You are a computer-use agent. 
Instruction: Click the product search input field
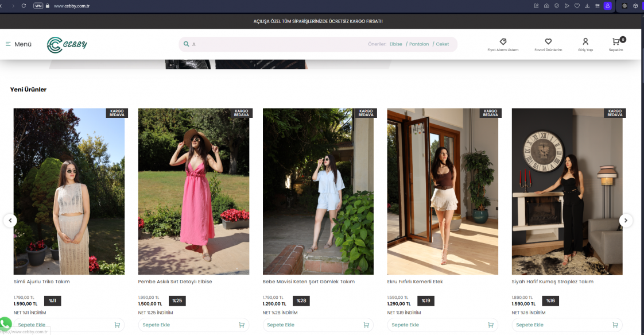[x=276, y=44]
